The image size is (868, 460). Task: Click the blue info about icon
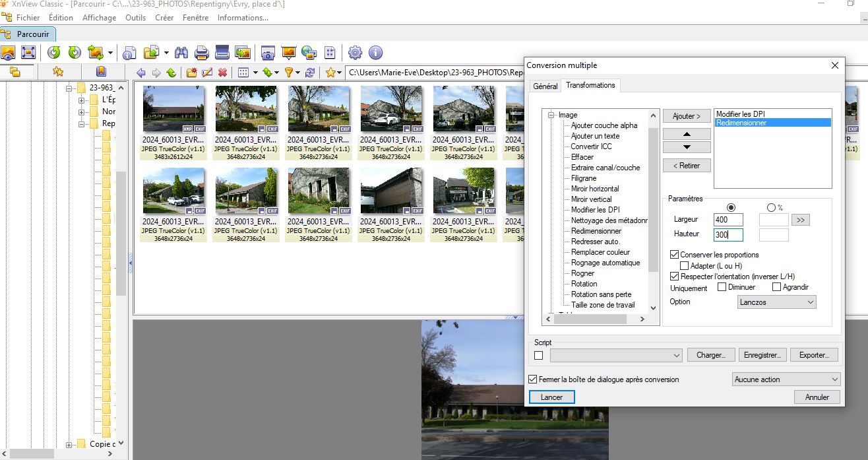point(376,53)
